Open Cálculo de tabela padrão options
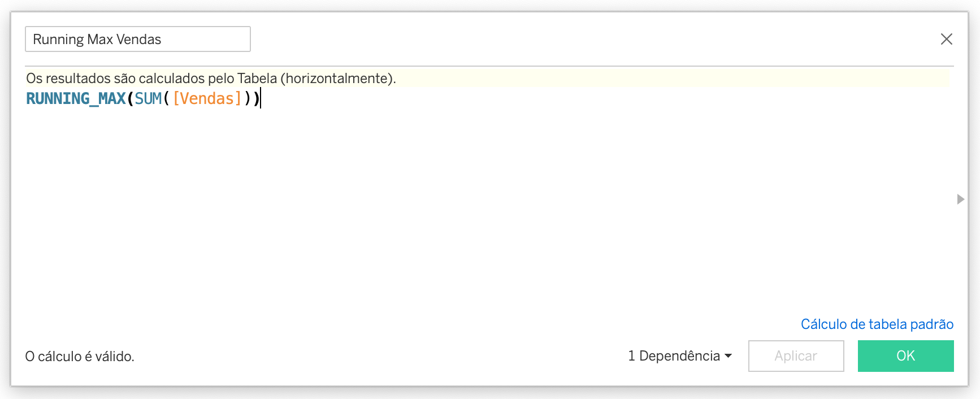980x399 pixels. tap(877, 324)
